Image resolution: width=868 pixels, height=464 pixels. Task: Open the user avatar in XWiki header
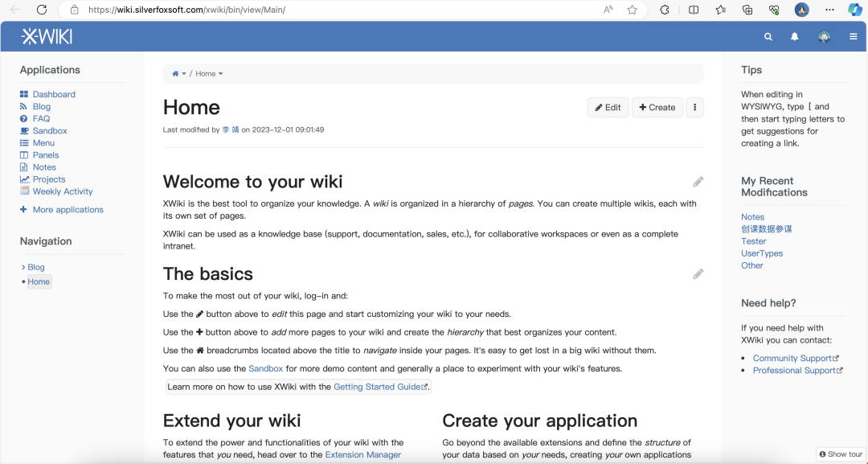825,36
